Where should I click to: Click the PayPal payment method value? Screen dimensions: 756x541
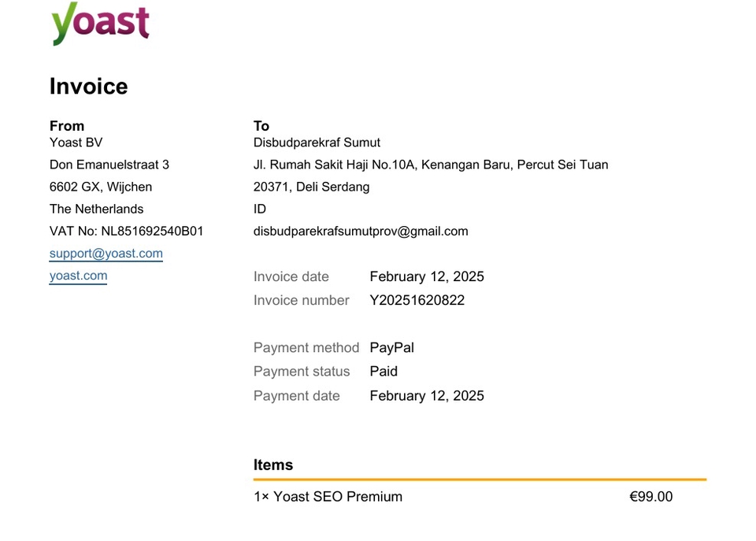(x=392, y=347)
